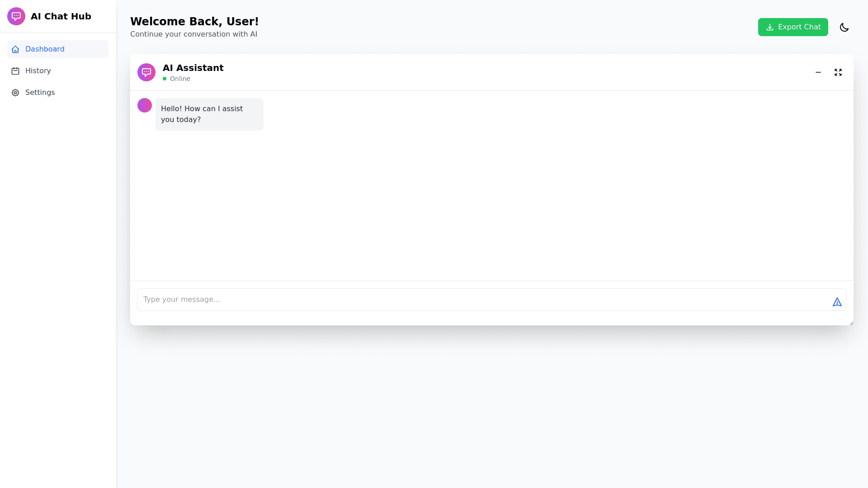Click the 'Hello! How can I assist' message bubble
Image resolution: width=868 pixels, height=488 pixels.
[x=209, y=114]
